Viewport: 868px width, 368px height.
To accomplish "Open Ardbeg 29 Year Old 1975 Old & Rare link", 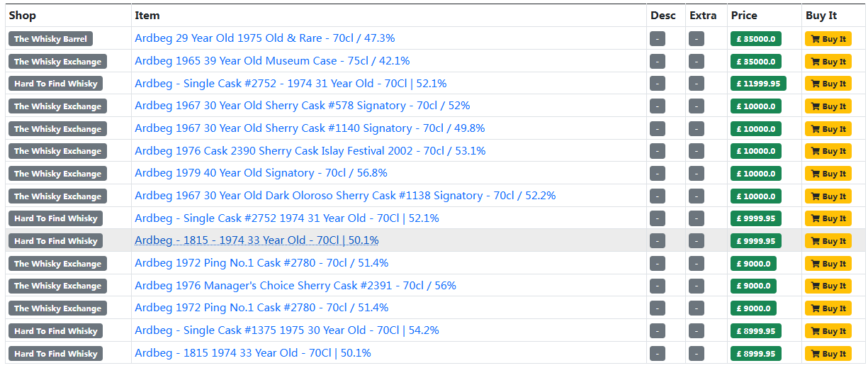I will [x=264, y=38].
